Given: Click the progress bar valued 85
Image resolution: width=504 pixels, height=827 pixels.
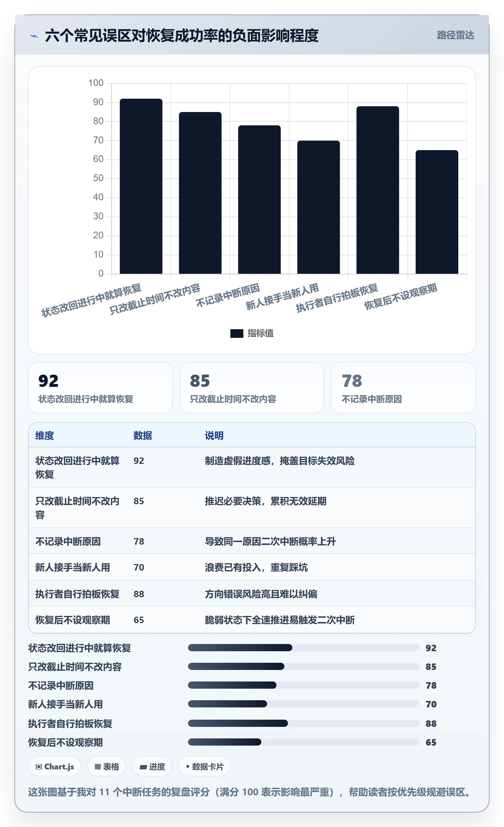Looking at the screenshot, I should coord(303,666).
